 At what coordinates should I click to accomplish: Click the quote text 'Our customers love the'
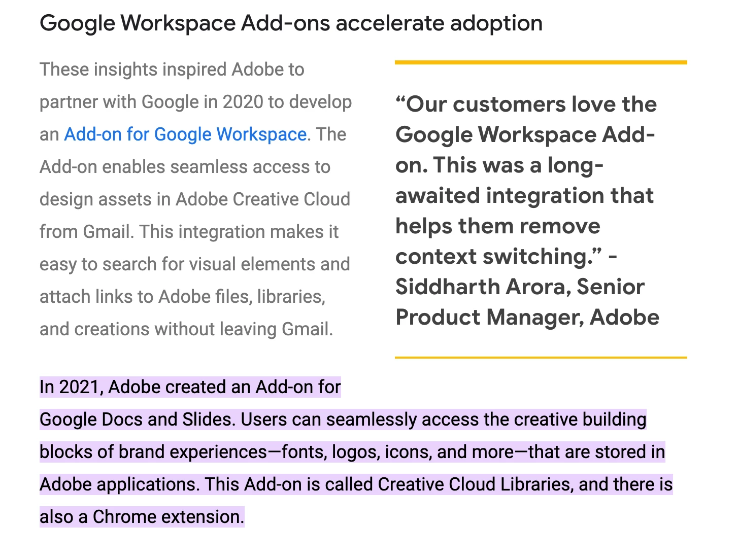click(531, 104)
